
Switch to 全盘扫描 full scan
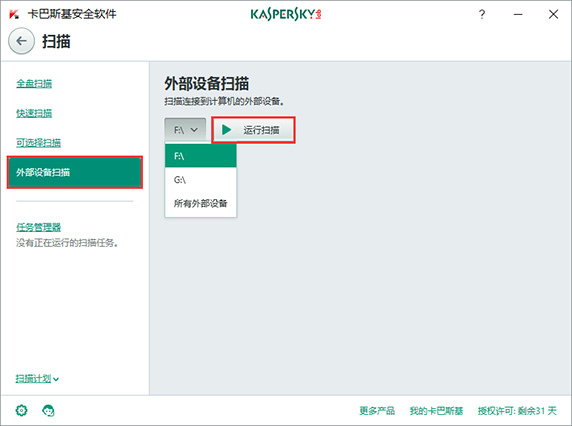[34, 84]
